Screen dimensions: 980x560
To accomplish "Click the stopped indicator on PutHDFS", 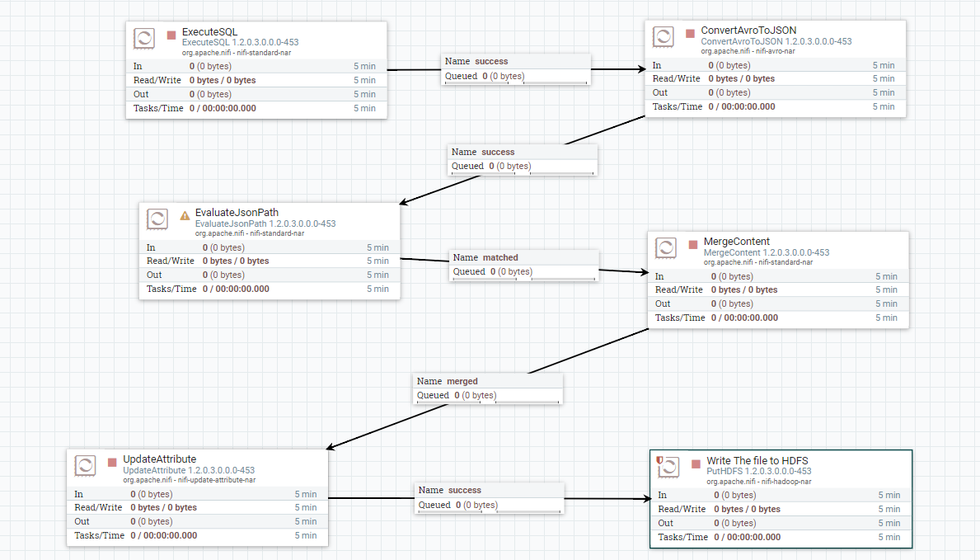I will pyautogui.click(x=696, y=463).
